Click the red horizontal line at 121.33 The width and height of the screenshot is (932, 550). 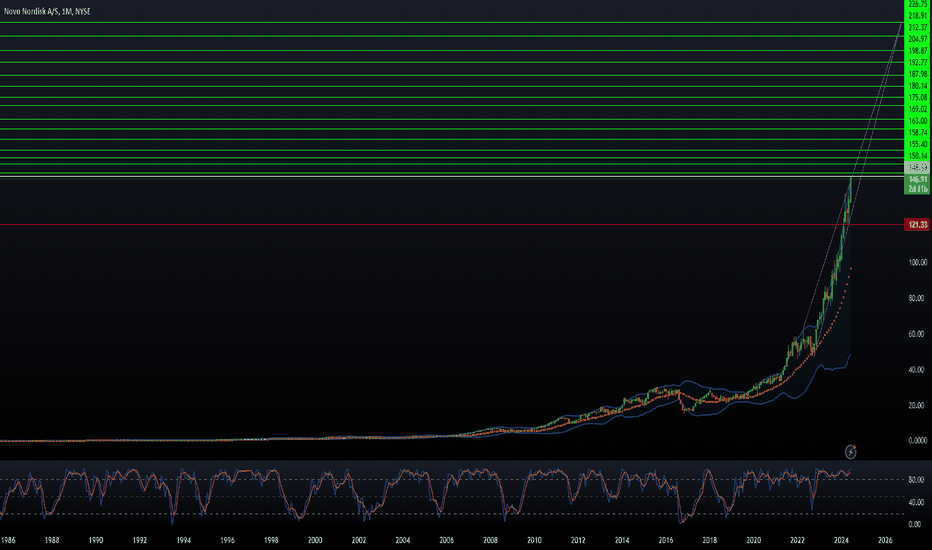pyautogui.click(x=452, y=225)
